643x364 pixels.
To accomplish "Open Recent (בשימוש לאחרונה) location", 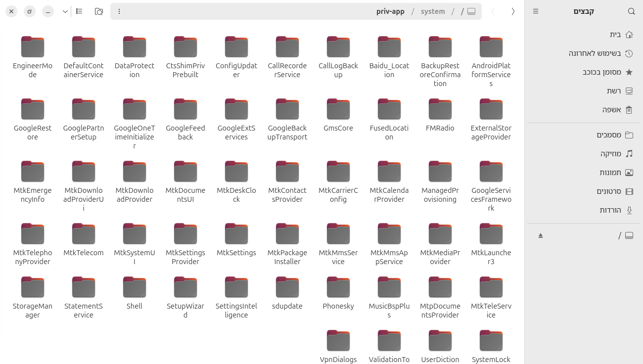I will tap(584, 53).
